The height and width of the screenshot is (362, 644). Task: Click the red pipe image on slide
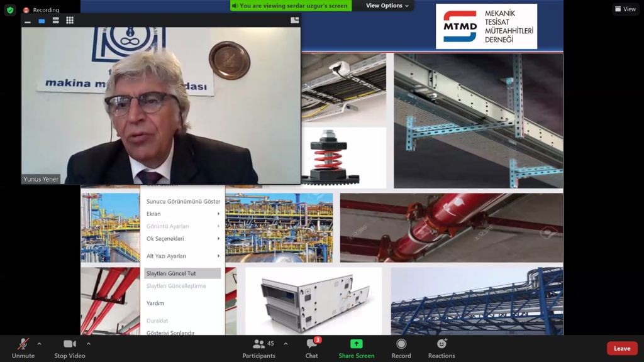[451, 227]
